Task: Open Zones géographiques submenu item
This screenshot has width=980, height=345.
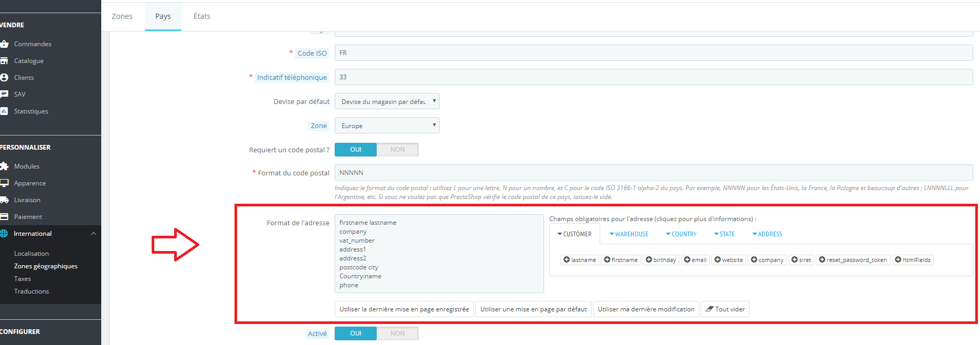Action: tap(46, 266)
